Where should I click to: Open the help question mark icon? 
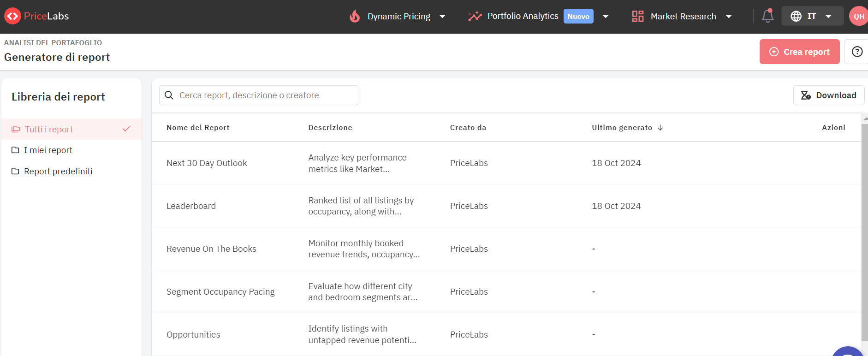[x=857, y=52]
